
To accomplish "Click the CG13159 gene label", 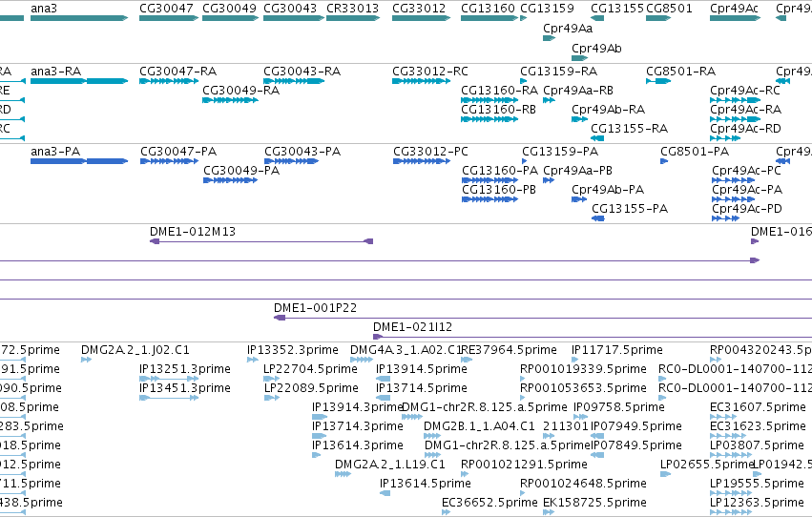I will tap(547, 9).
